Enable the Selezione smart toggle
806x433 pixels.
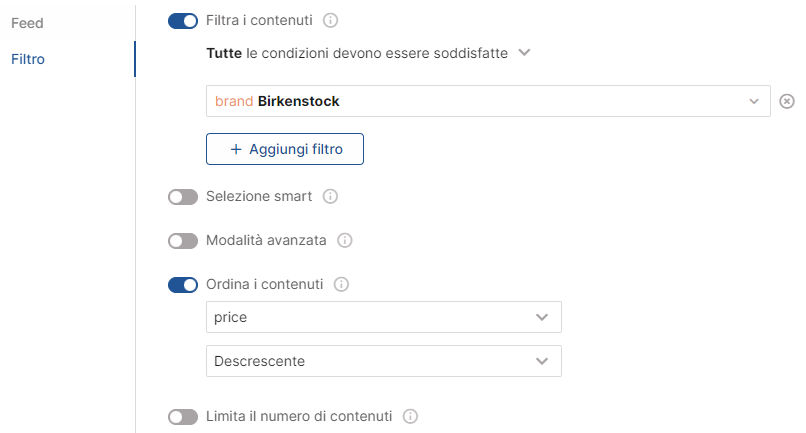point(183,197)
